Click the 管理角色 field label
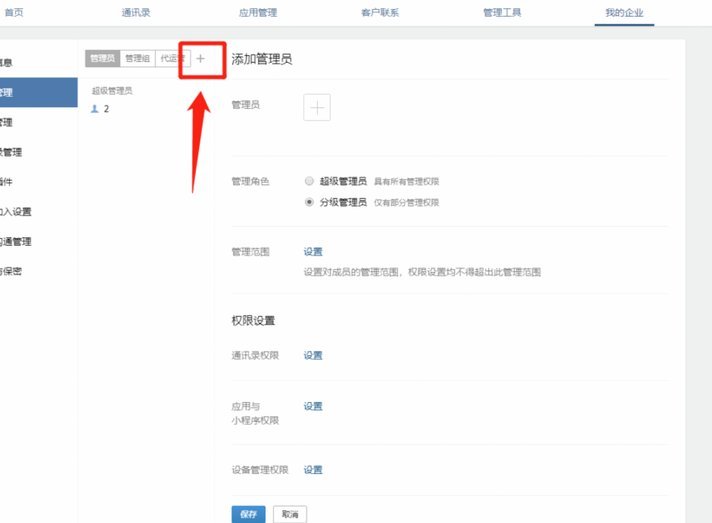The image size is (712, 523). (251, 182)
